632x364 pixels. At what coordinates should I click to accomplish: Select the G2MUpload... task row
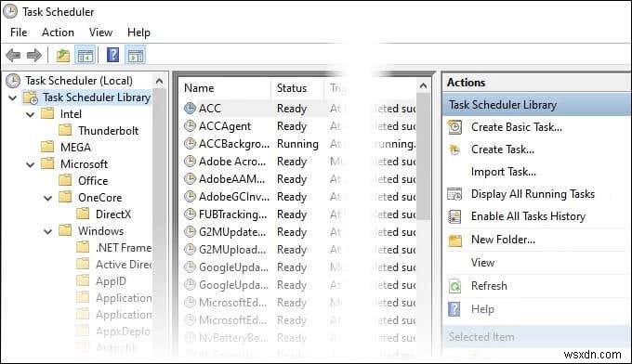click(299, 250)
